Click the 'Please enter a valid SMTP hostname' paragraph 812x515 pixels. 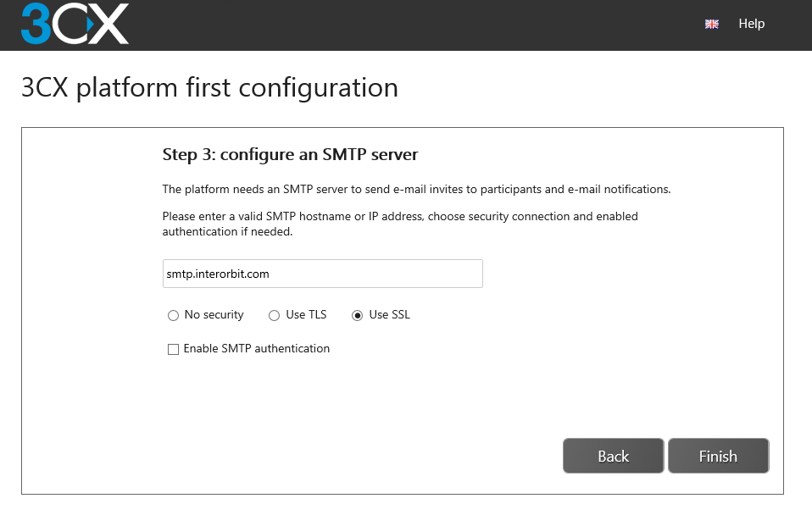[399, 224]
